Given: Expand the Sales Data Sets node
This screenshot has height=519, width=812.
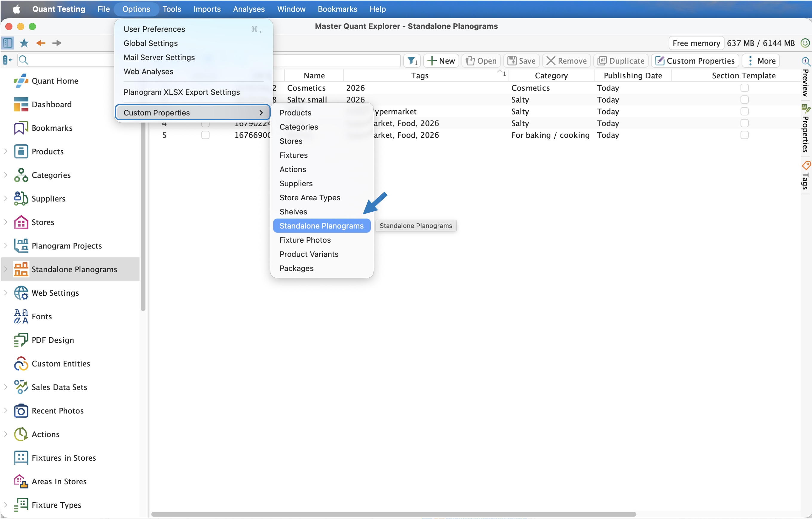Looking at the screenshot, I should point(6,387).
